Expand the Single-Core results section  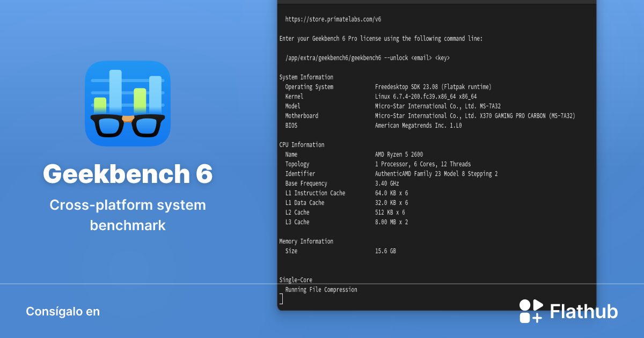(295, 280)
